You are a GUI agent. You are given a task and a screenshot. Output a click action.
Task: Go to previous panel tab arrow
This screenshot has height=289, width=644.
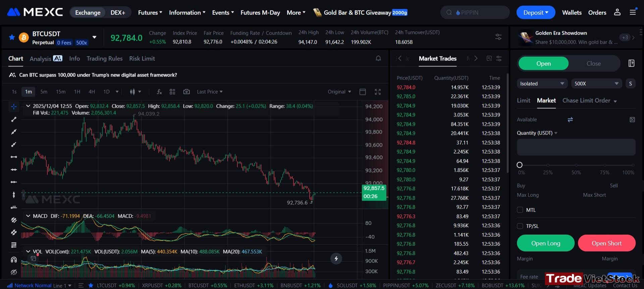point(399,58)
